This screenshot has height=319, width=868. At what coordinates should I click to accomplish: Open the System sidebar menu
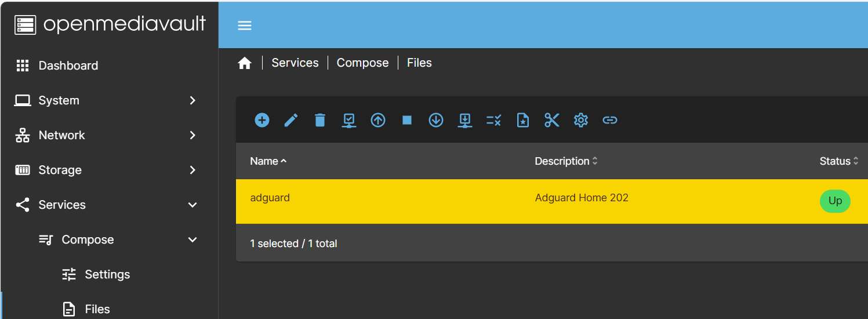tap(109, 100)
